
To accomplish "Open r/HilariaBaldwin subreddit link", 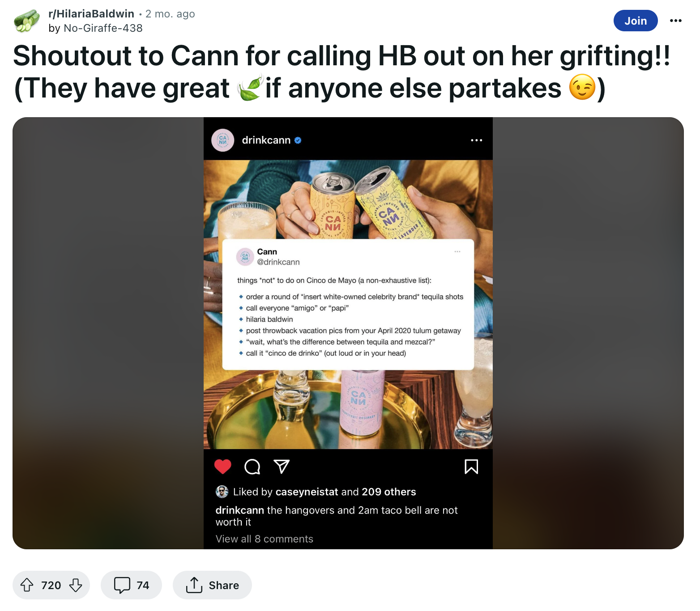I will 91,14.
